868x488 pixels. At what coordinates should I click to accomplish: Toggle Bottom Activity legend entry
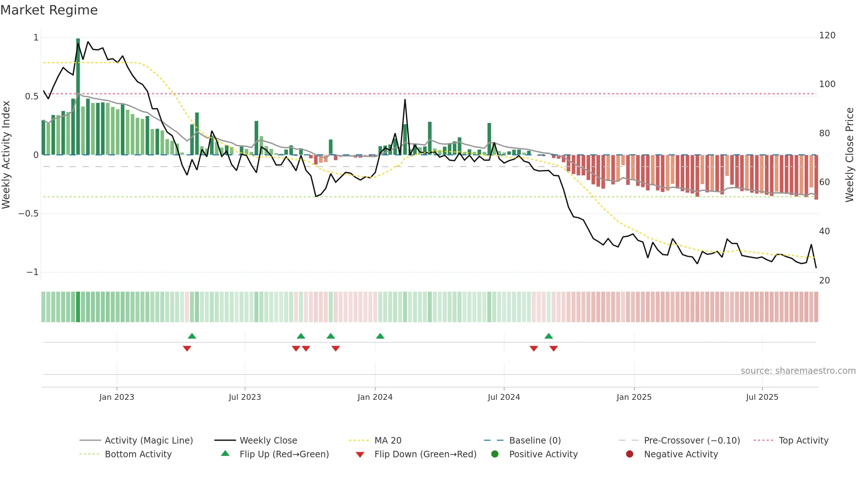pyautogui.click(x=125, y=454)
